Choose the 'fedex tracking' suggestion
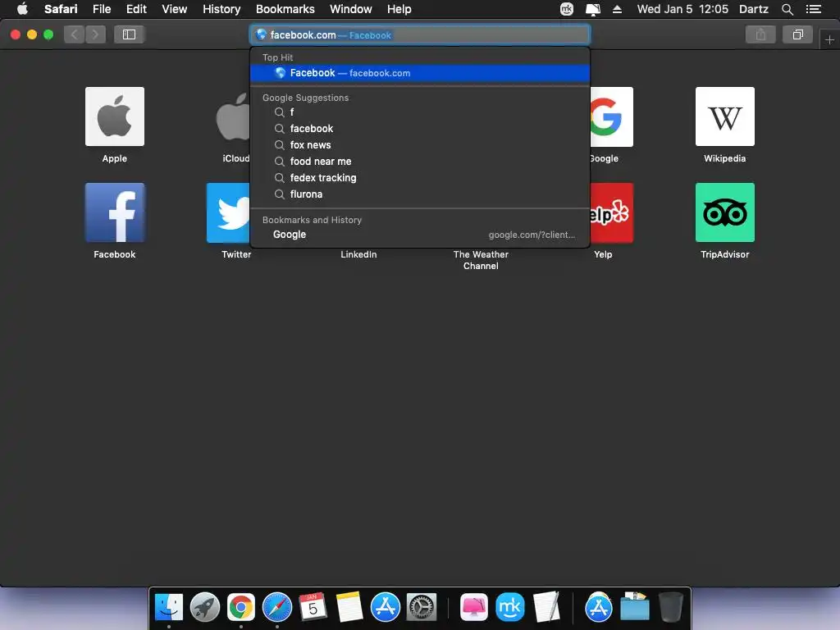The image size is (840, 630). (420, 178)
